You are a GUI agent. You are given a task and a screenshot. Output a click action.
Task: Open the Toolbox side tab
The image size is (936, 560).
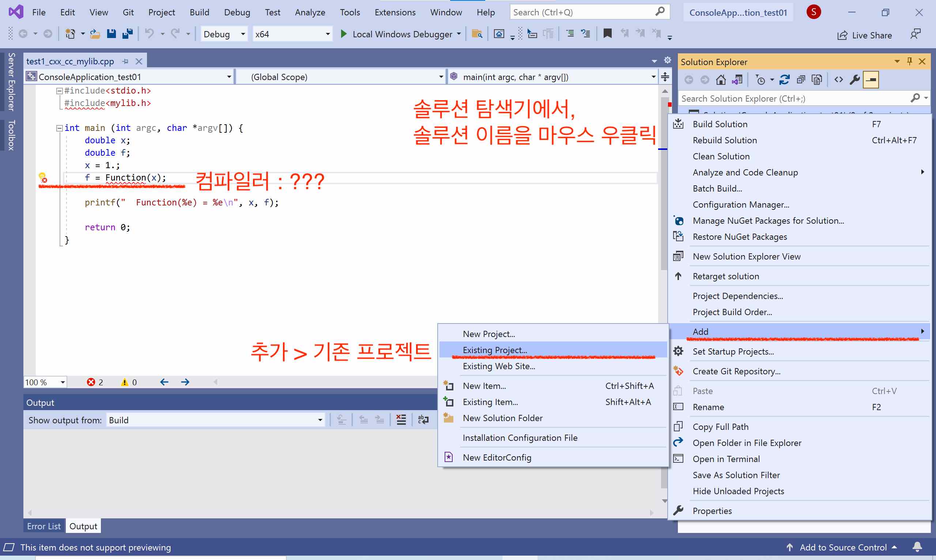tap(11, 135)
